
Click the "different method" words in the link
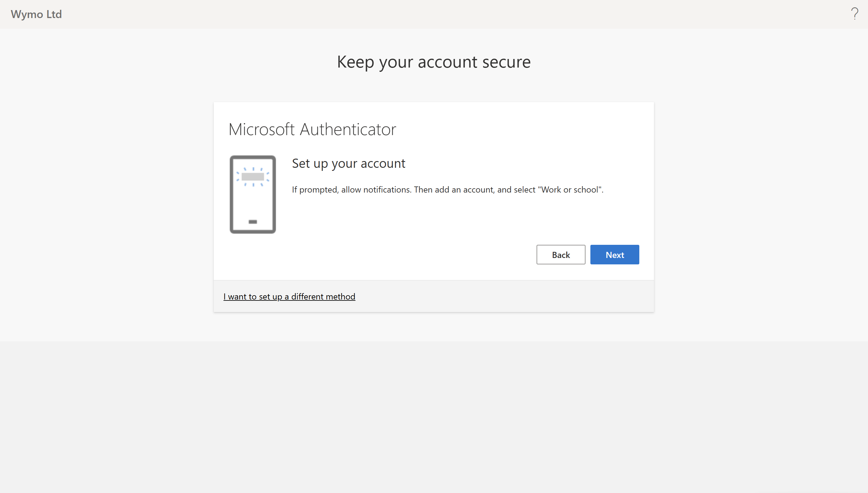(323, 296)
